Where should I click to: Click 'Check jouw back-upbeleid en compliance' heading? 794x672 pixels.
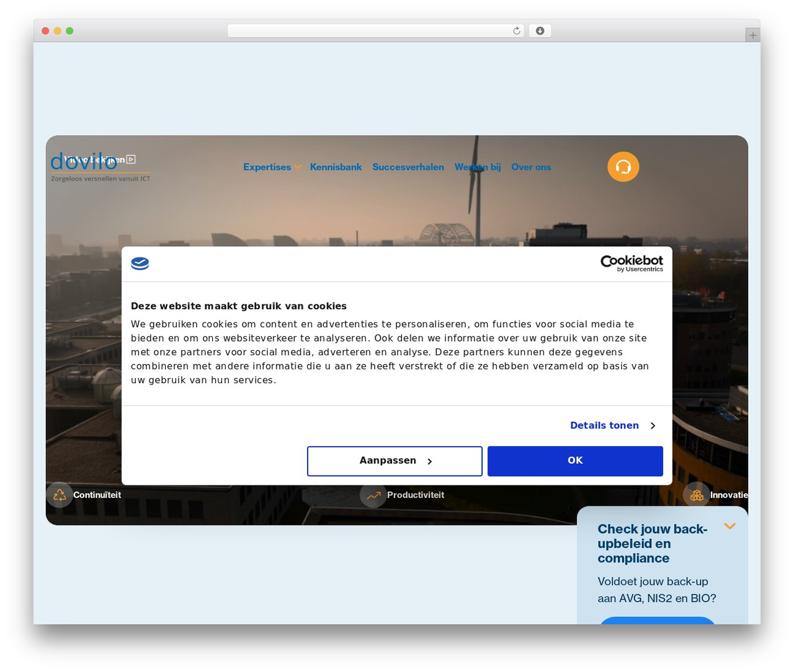coord(653,544)
